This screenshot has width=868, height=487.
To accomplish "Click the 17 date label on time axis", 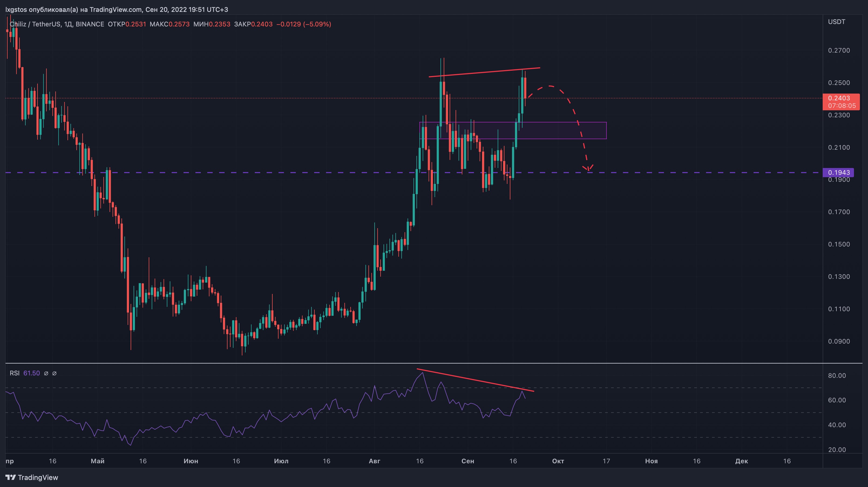I will click(606, 461).
